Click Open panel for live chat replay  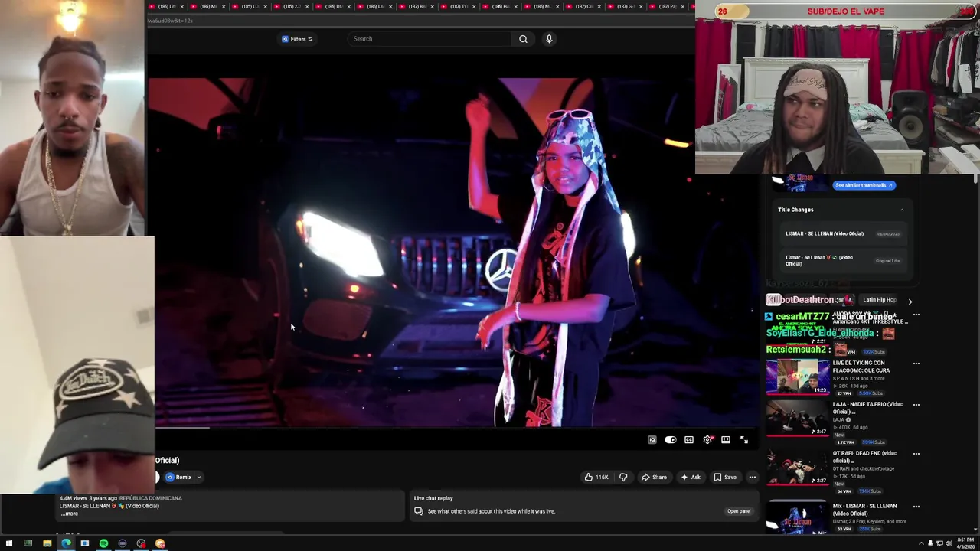click(x=739, y=511)
